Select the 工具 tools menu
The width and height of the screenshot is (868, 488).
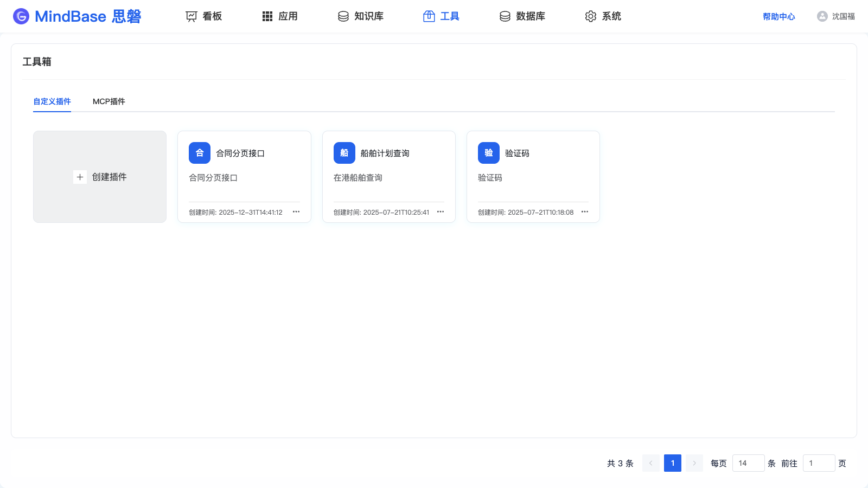point(441,16)
